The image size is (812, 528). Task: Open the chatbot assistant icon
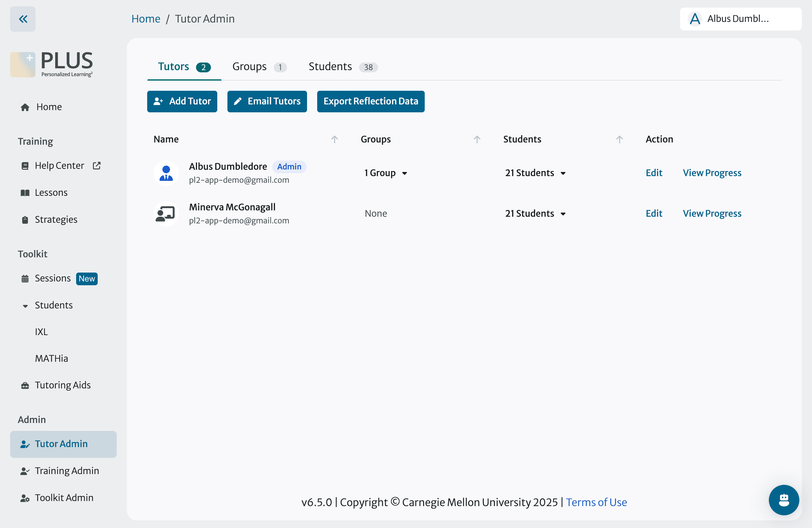(x=783, y=500)
